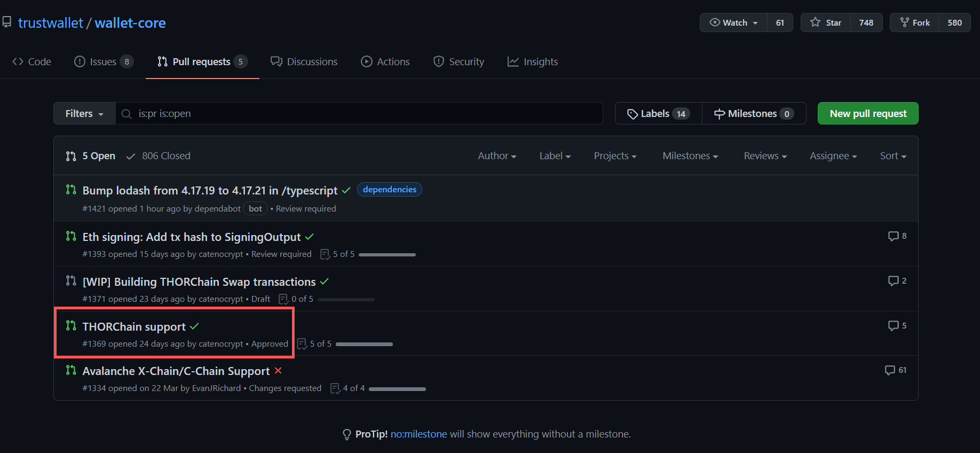This screenshot has height=453, width=980.
Task: Open the Avalanche X-Chain/C-Chain Support PR
Action: click(x=176, y=371)
